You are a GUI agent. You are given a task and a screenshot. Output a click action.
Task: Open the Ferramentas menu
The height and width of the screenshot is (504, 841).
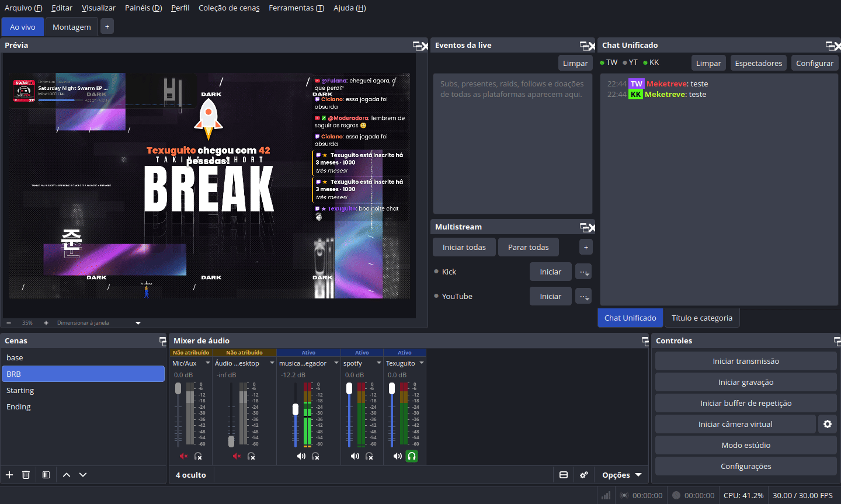pos(297,8)
